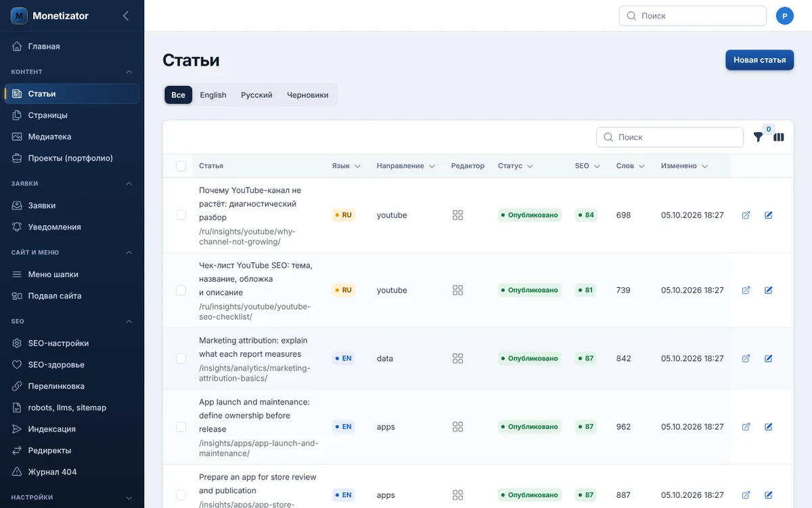Open the Заявки inbox item

pyautogui.click(x=72, y=205)
